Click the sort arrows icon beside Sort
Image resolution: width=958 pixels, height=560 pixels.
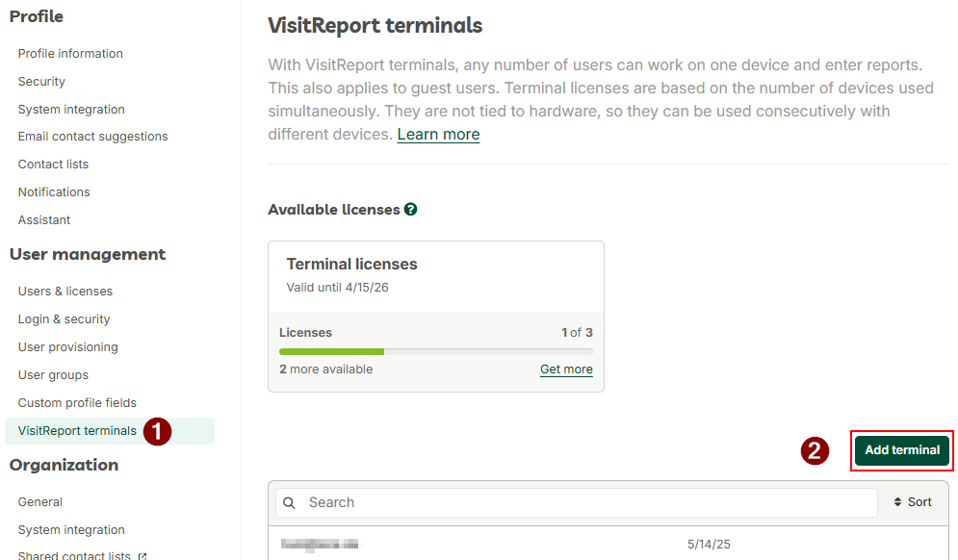point(900,501)
